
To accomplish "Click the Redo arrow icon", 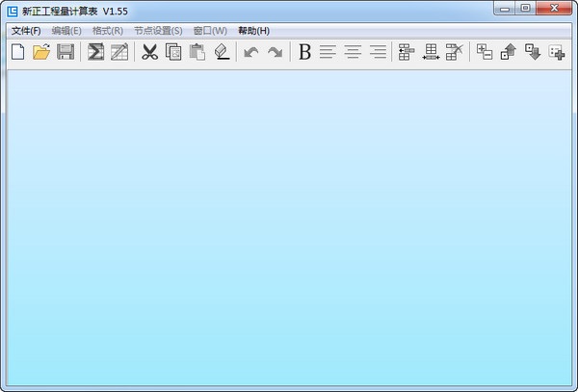I will 275,52.
